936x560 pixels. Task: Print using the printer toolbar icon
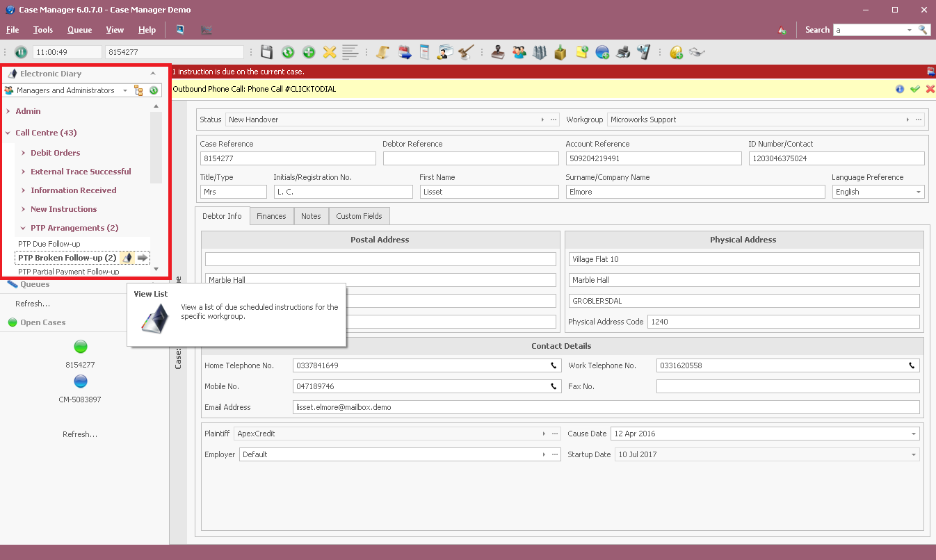click(x=624, y=52)
